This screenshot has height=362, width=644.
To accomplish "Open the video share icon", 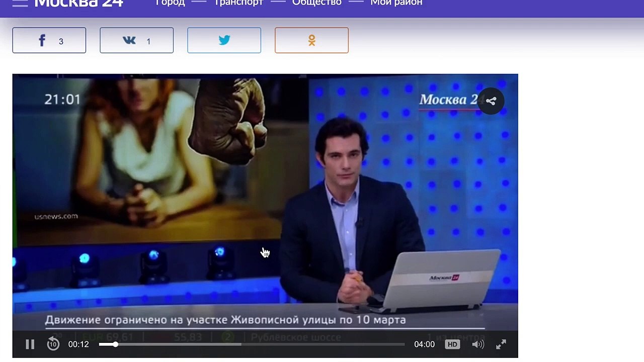I will click(491, 101).
